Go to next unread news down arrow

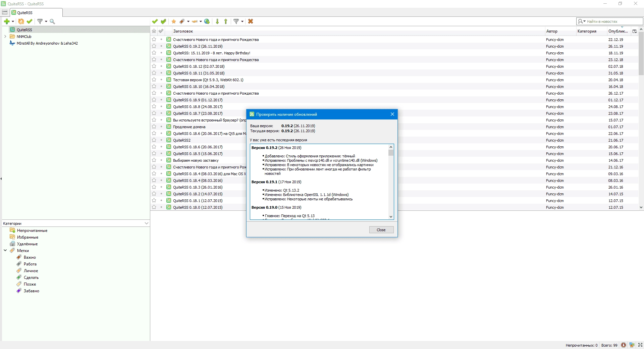click(x=217, y=21)
